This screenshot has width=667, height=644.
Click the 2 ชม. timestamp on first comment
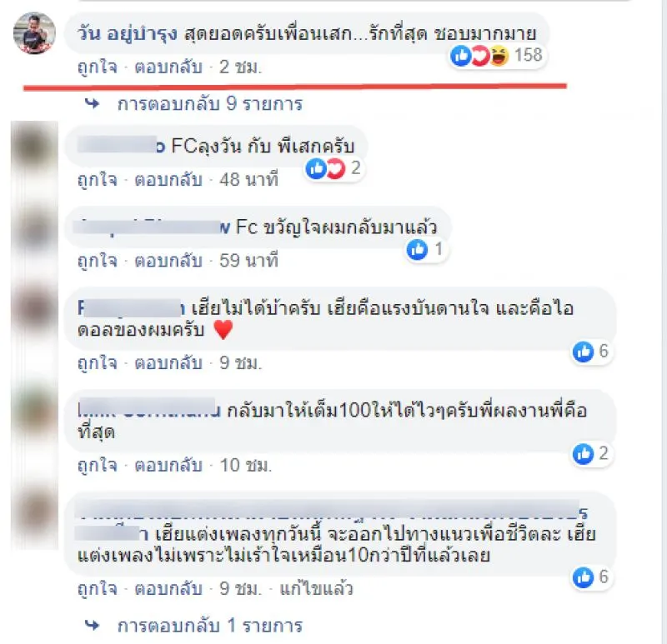pyautogui.click(x=240, y=67)
